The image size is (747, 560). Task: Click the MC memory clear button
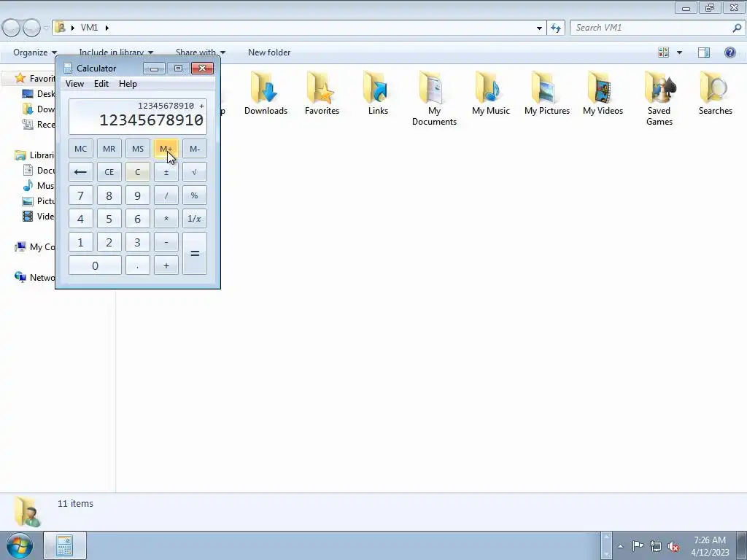click(80, 149)
